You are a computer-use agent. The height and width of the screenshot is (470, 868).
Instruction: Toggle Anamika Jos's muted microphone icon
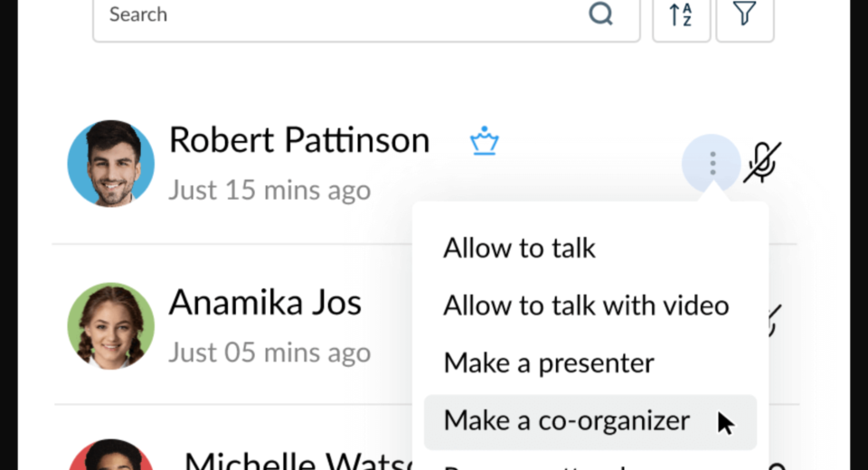774,321
